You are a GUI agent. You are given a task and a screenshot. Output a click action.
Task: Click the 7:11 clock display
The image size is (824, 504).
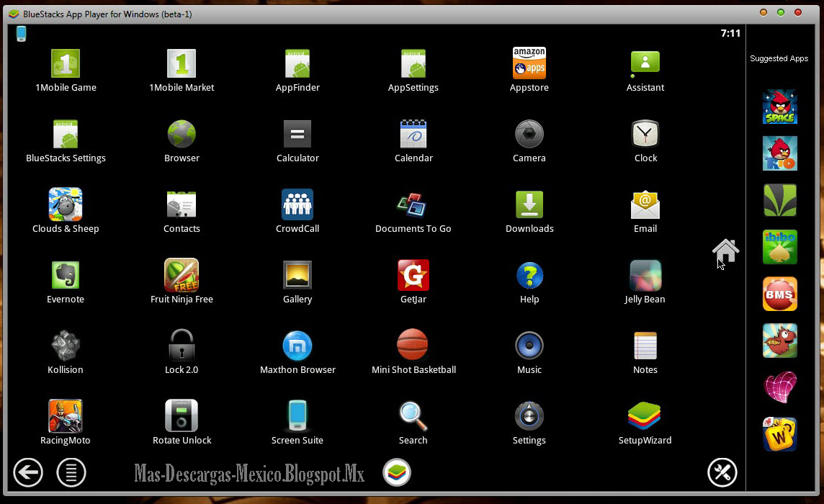click(x=730, y=33)
